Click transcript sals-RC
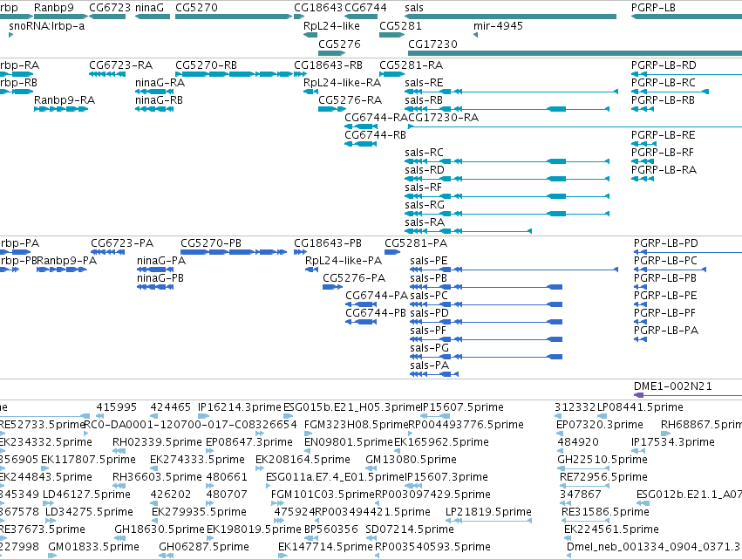Screen dimensions: 742x560 pyautogui.click(x=507, y=162)
